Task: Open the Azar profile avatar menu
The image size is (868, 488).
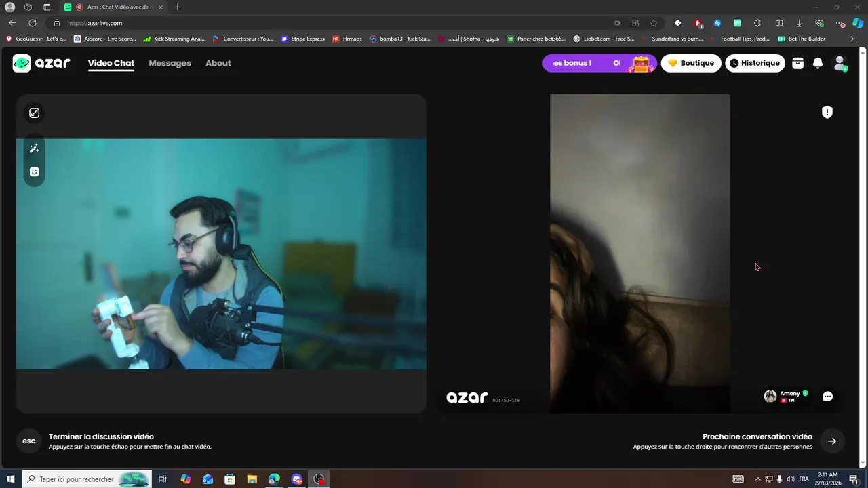Action: click(840, 63)
